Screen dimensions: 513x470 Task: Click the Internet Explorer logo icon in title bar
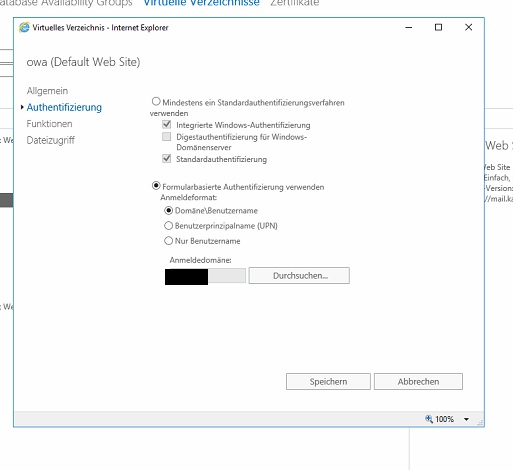pyautogui.click(x=24, y=27)
